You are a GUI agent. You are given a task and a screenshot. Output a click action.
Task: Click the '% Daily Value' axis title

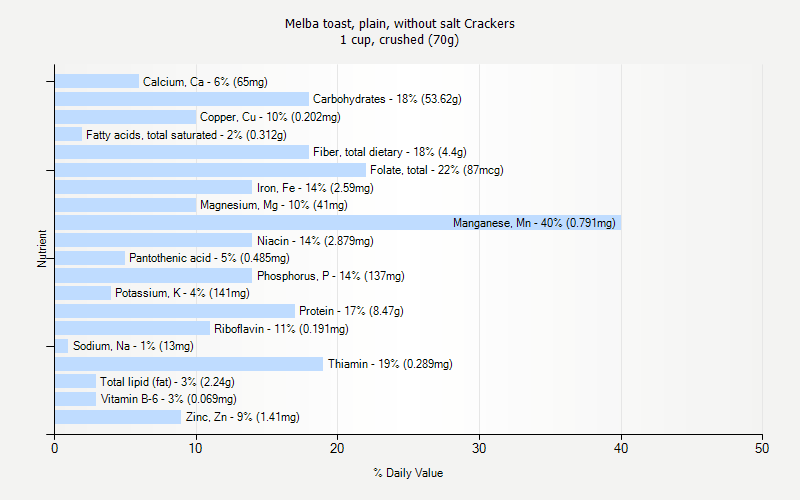[408, 473]
